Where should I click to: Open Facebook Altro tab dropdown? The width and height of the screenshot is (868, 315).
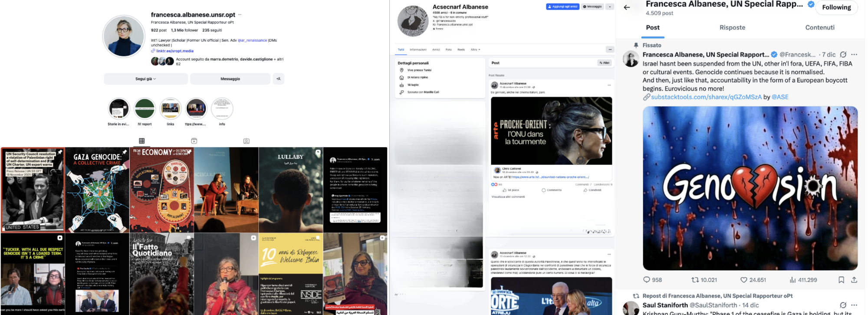475,49
